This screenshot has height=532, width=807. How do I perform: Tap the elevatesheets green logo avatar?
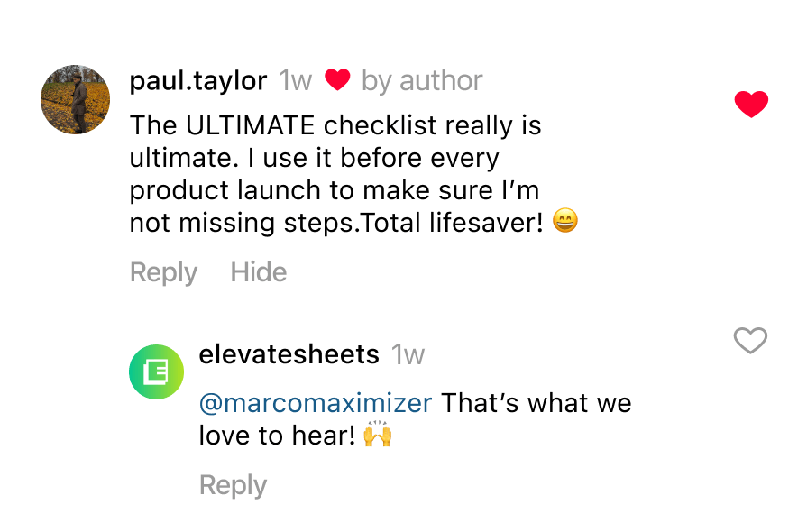point(156,371)
